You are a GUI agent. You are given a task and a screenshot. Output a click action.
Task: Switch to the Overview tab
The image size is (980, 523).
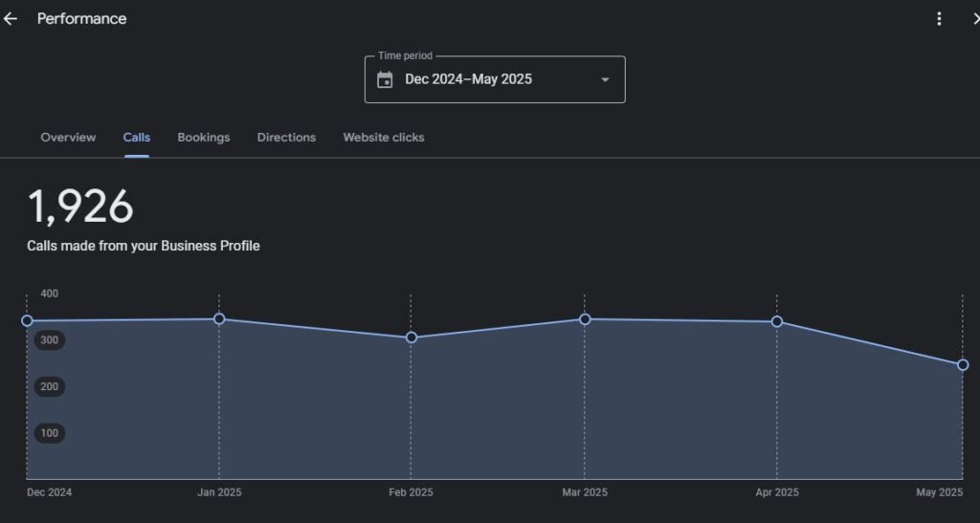(x=68, y=138)
